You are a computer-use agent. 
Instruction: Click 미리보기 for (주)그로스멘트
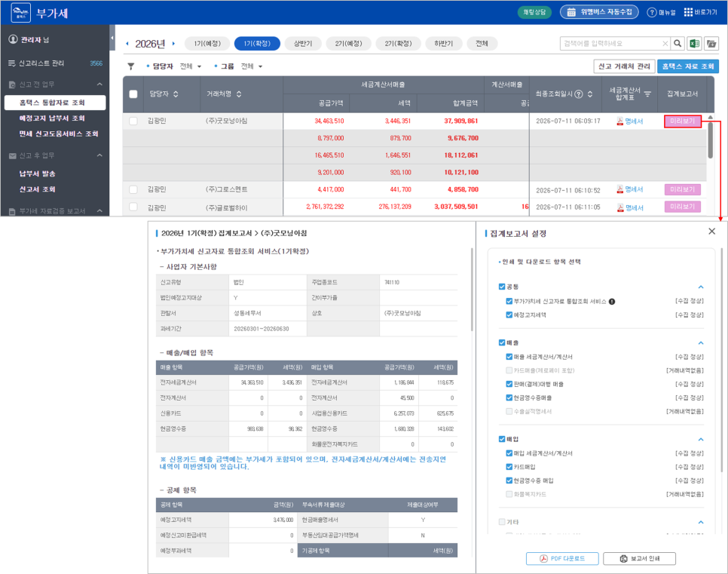point(683,189)
